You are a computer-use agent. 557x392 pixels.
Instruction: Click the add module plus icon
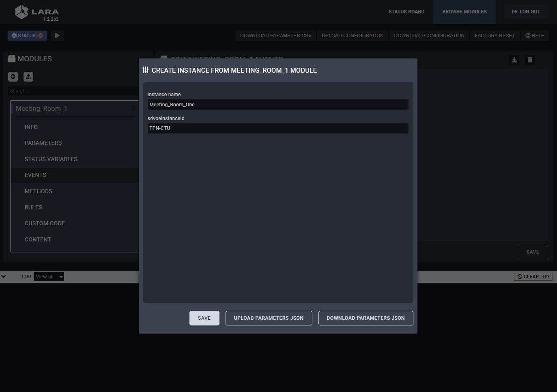pos(13,77)
